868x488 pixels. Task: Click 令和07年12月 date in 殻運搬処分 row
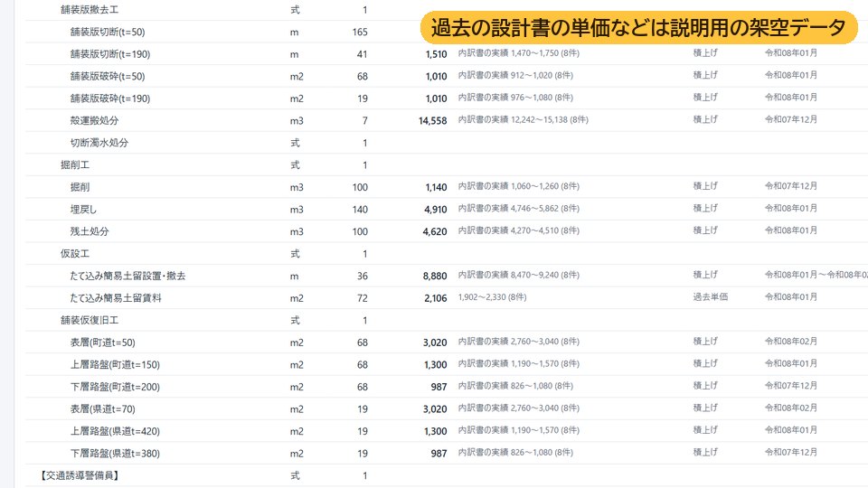[x=791, y=119]
